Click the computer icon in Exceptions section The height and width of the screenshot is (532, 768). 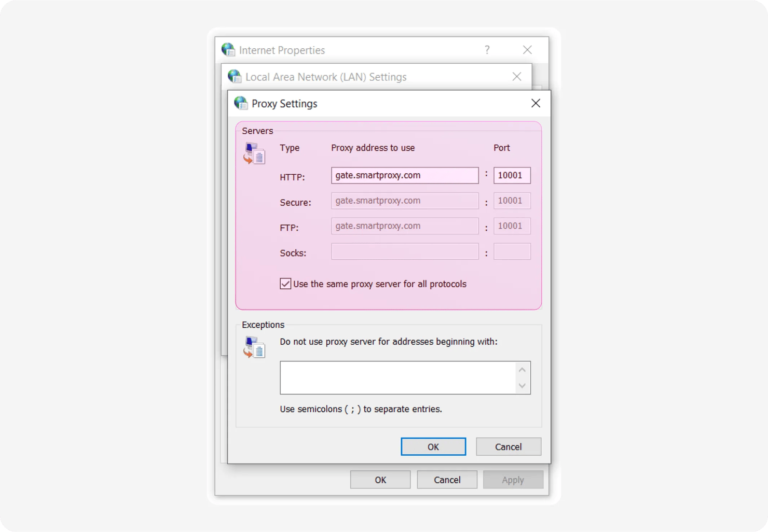coord(254,347)
